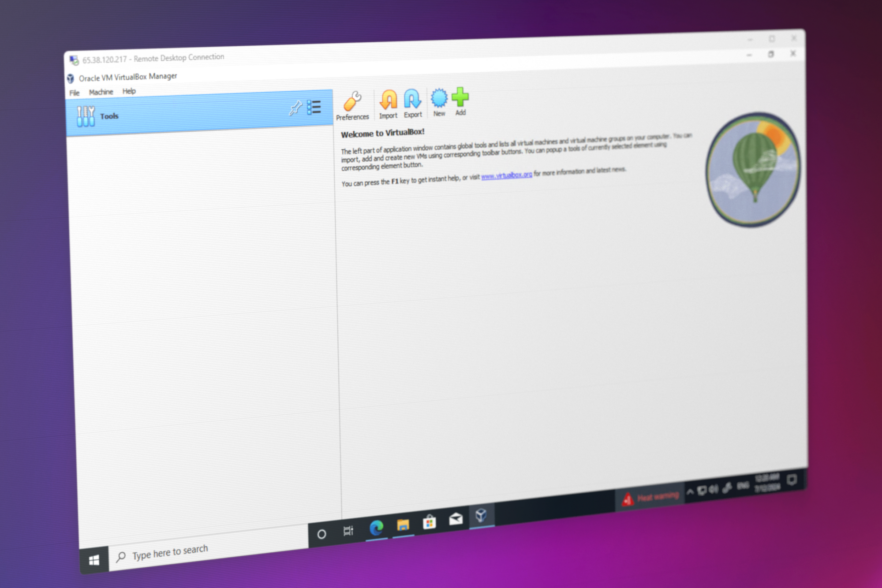
Task: Click the taskbar clock and date
Action: tap(767, 483)
